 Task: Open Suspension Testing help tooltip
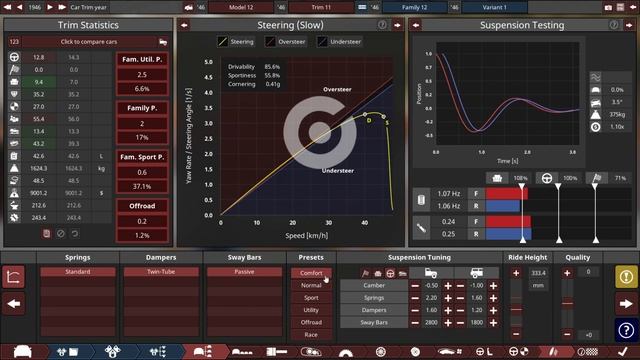point(614,25)
